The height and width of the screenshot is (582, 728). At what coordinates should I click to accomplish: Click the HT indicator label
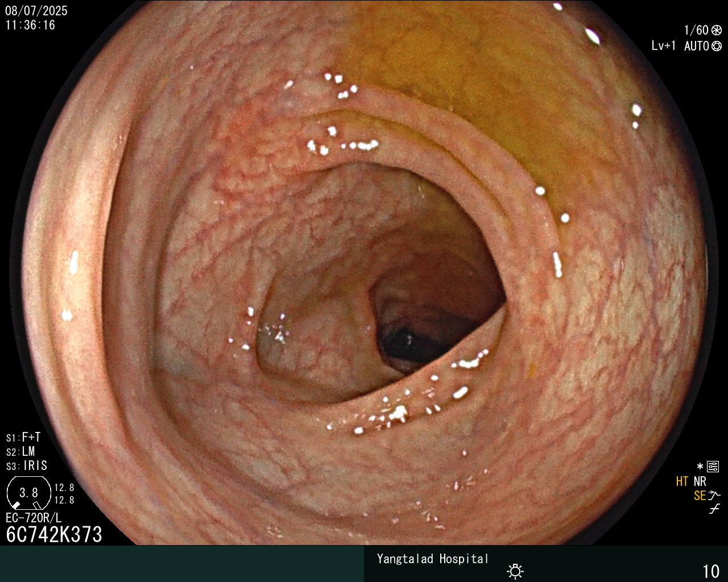click(x=682, y=481)
